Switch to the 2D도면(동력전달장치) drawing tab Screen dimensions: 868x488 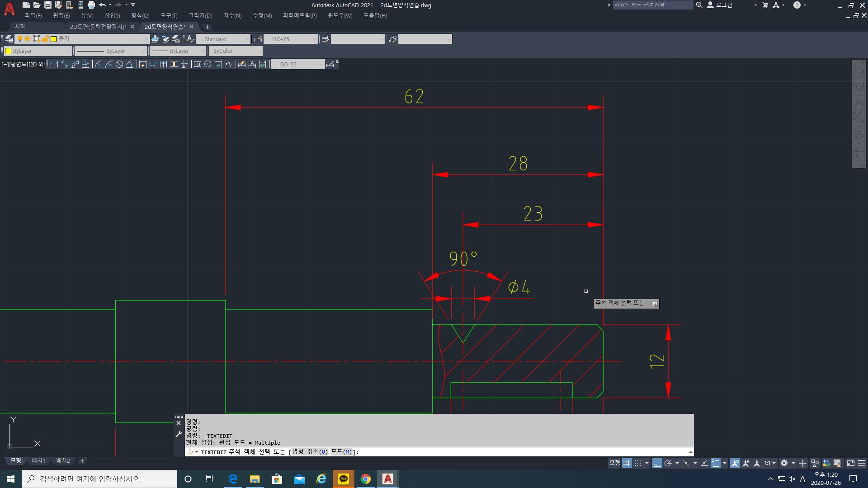[98, 27]
